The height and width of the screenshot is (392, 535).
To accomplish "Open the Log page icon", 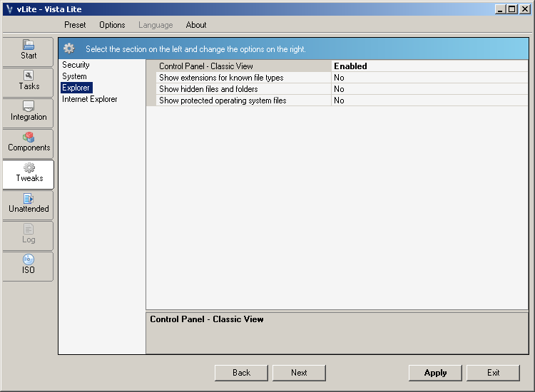I will (x=29, y=229).
